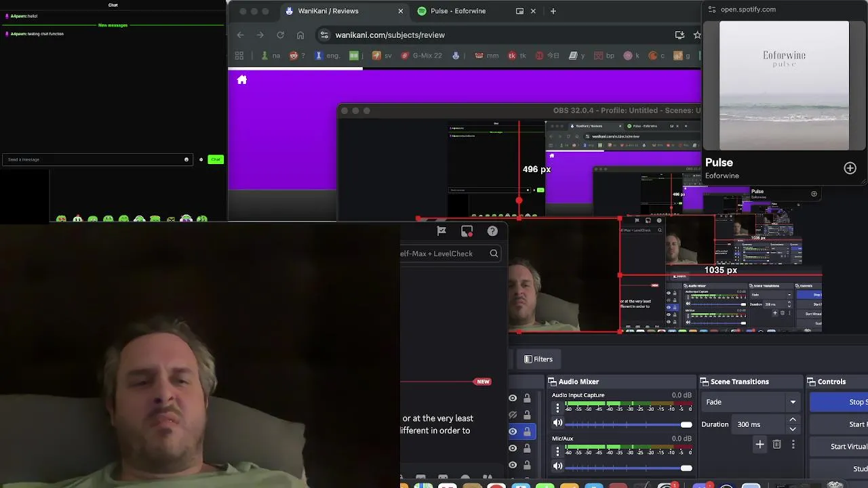Open the 'na' bookmark

270,56
